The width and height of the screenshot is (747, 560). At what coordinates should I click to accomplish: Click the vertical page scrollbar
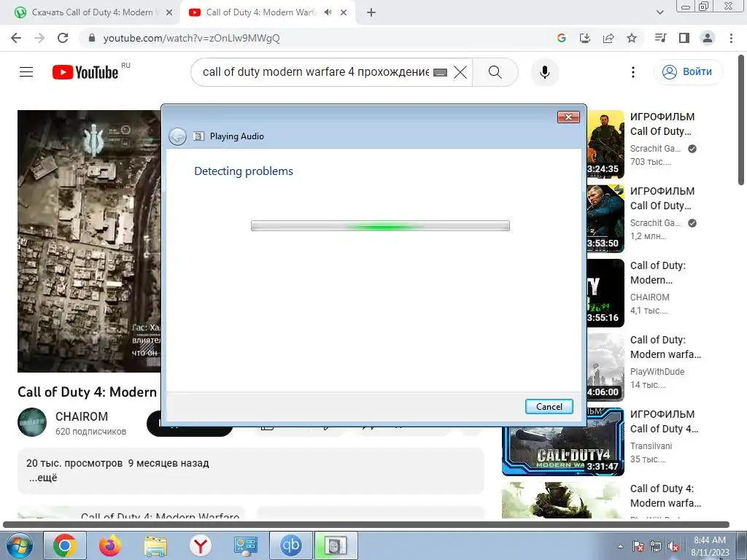point(741,120)
